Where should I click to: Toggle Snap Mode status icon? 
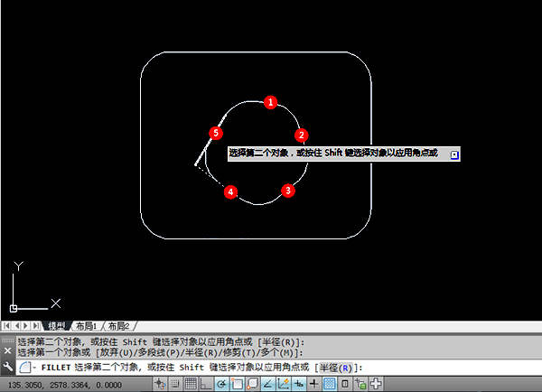coord(175,384)
